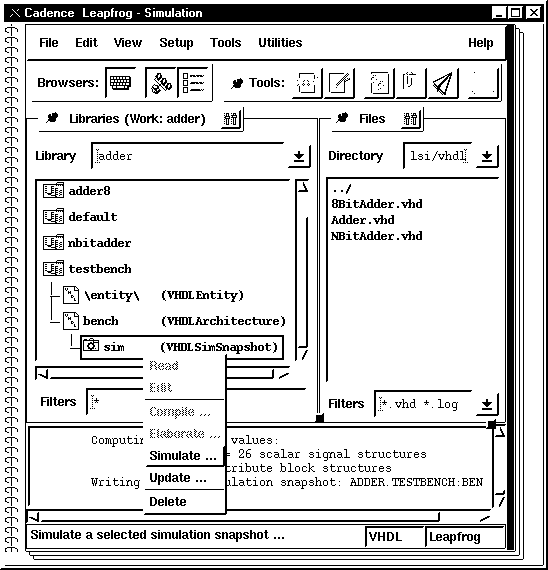Open the Libraries panel options icon
The image size is (548, 570).
tap(231, 118)
